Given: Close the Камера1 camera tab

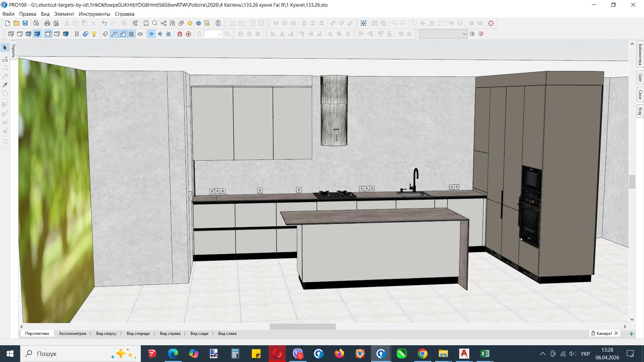Looking at the screenshot, I should [616, 334].
